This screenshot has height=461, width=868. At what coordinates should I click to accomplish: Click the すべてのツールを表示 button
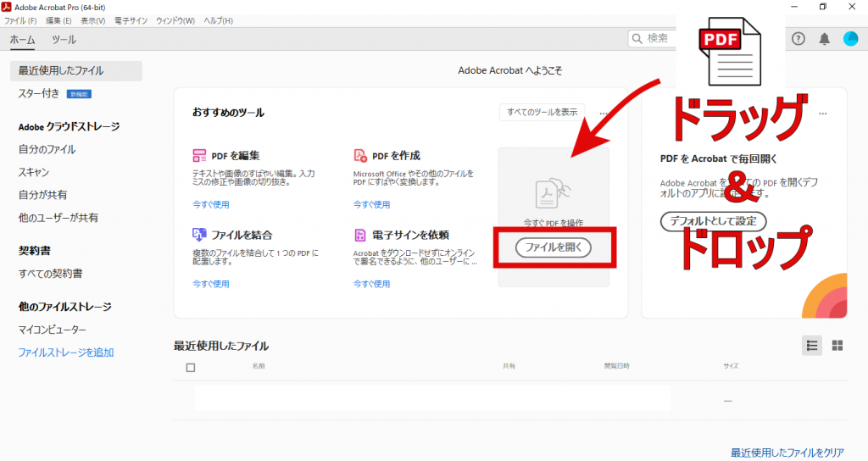(542, 113)
